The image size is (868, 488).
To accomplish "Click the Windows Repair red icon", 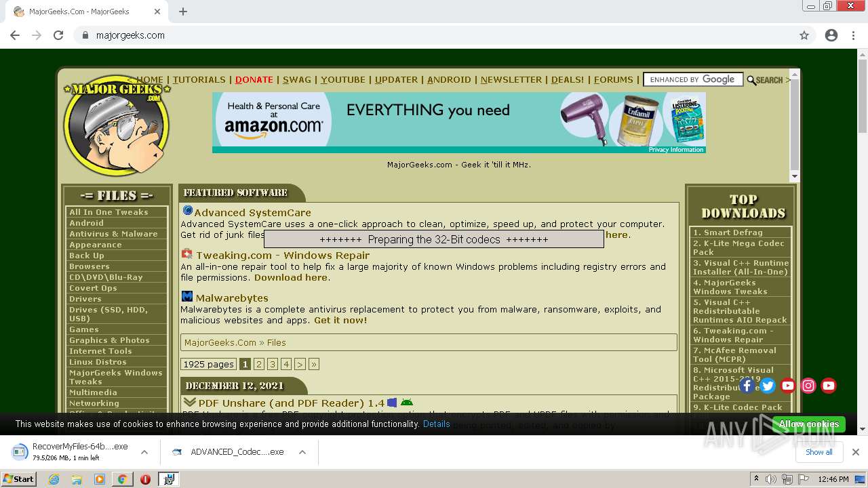I will 187,254.
